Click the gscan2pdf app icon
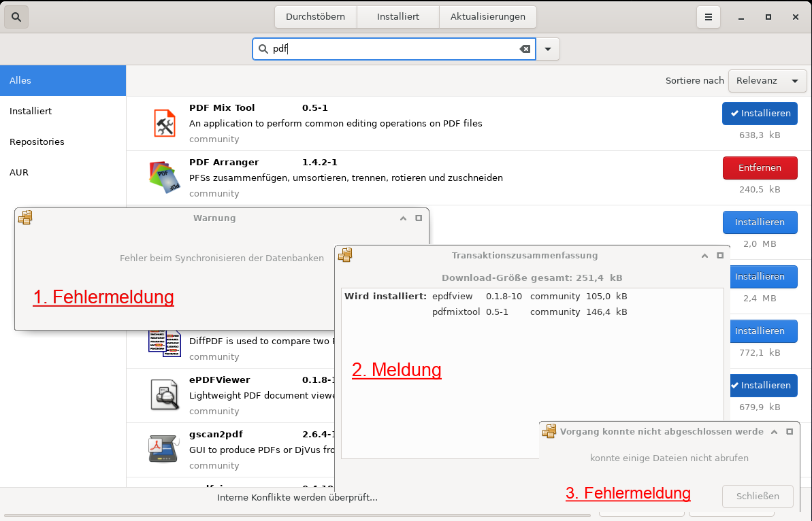The height and width of the screenshot is (521, 812). pyautogui.click(x=163, y=448)
